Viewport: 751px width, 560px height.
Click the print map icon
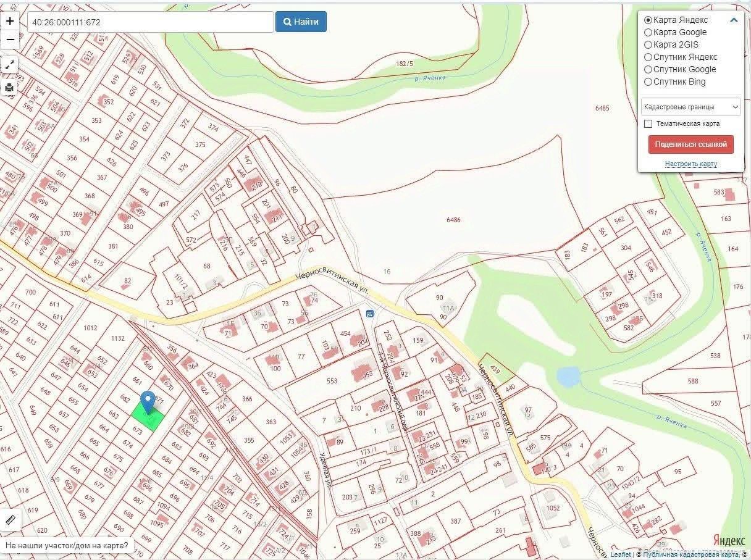click(10, 87)
